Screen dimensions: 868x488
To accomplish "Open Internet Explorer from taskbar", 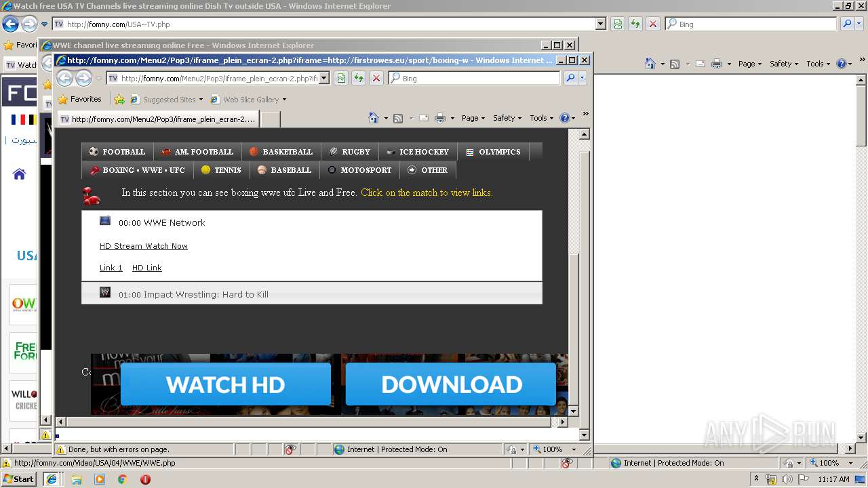I will tap(51, 479).
